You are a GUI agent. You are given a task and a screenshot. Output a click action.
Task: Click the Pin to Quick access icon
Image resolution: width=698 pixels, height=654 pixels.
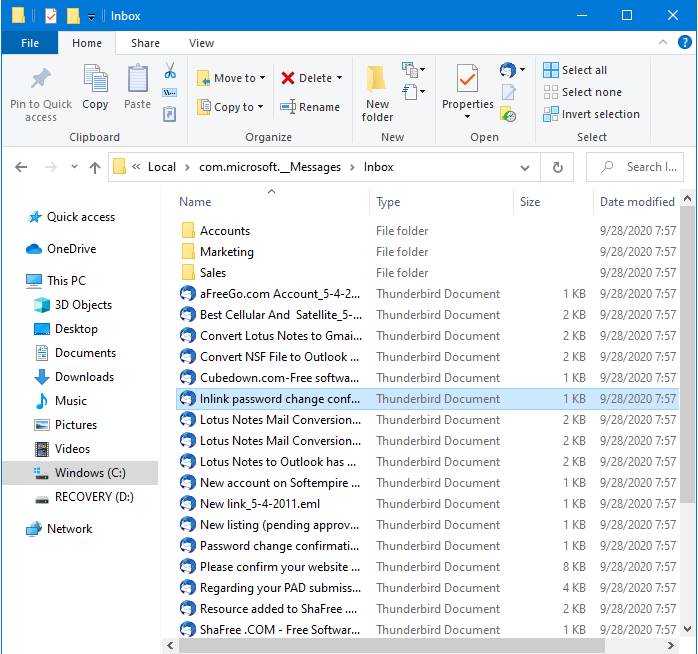[41, 79]
